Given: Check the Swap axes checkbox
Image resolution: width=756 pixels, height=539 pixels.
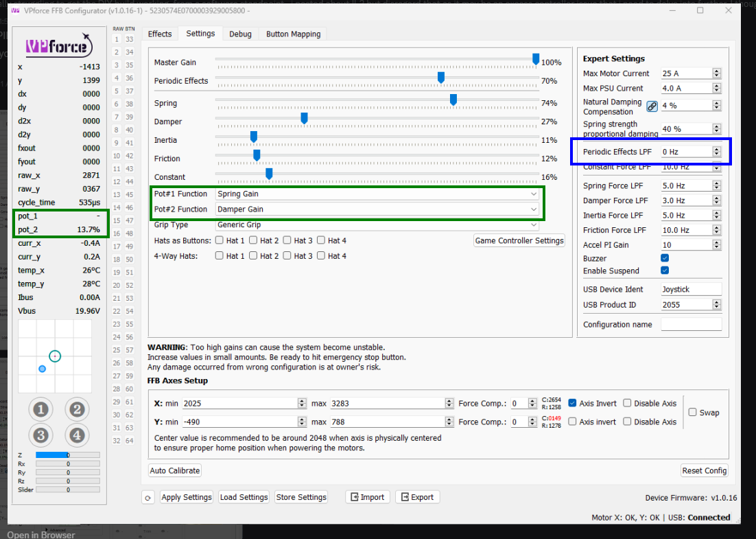Looking at the screenshot, I should tap(693, 412).
